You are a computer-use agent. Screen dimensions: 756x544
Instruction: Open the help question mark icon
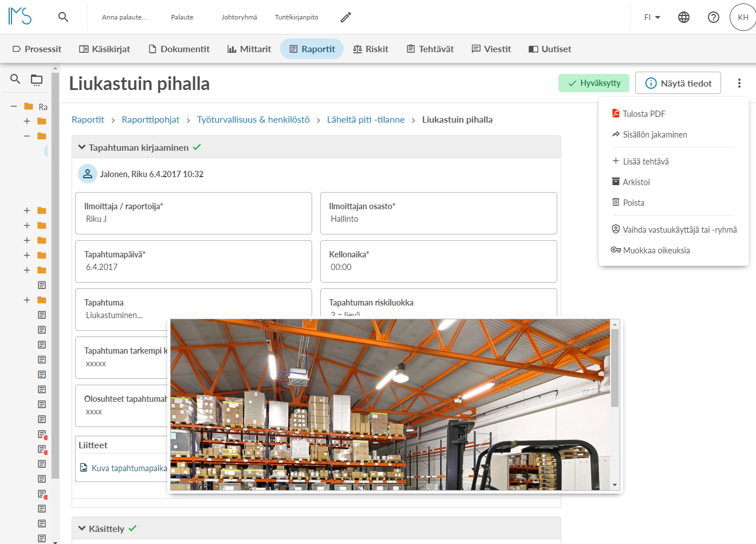tap(714, 17)
